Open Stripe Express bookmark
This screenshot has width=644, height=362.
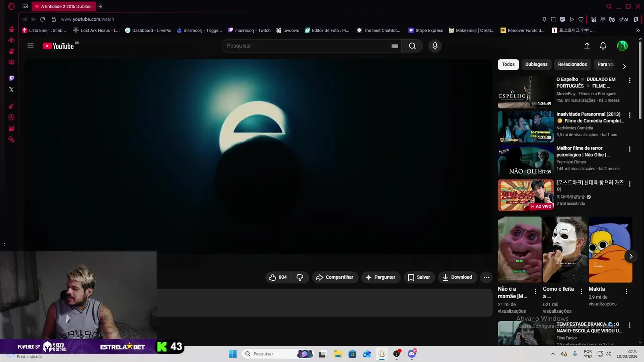coord(426,30)
